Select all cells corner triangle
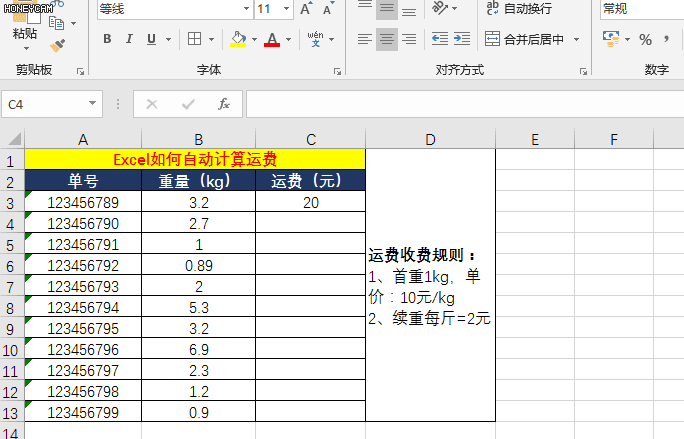 click(x=13, y=140)
